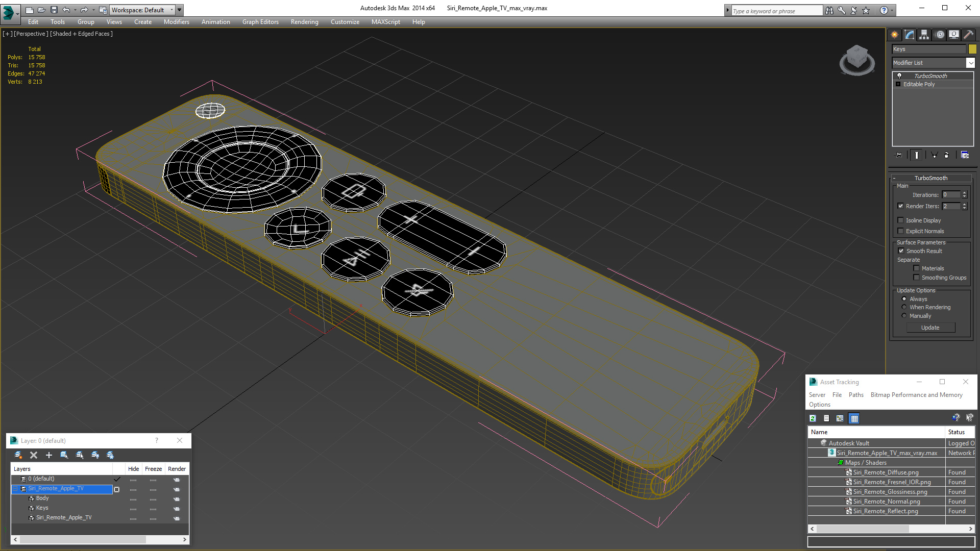The image size is (980, 551).
Task: Open the Rendering menu
Action: coord(305,22)
